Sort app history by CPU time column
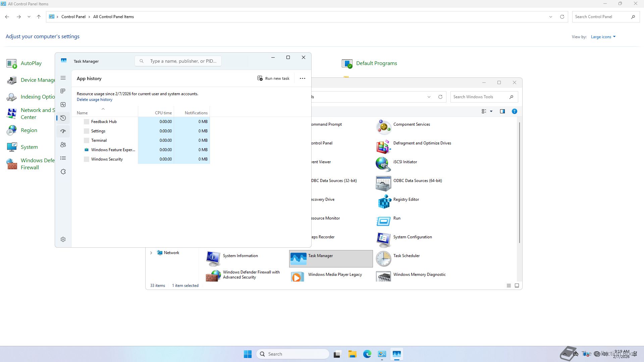This screenshot has width=644, height=362. click(163, 113)
